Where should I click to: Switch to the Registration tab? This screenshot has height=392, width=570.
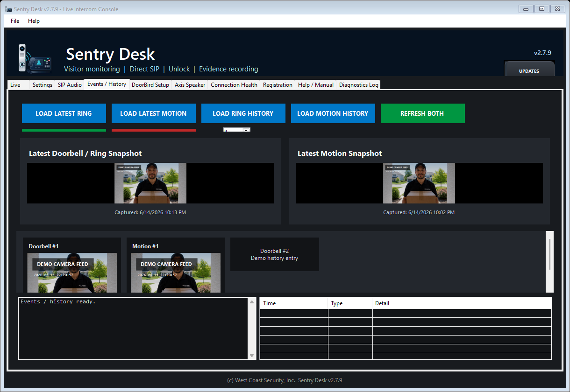278,85
